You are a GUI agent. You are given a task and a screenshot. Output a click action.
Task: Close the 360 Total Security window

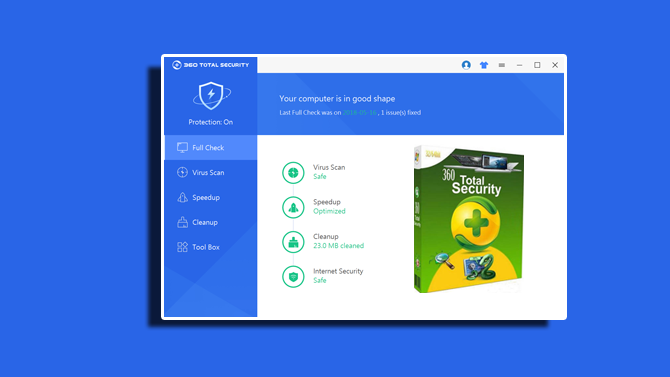coord(555,65)
